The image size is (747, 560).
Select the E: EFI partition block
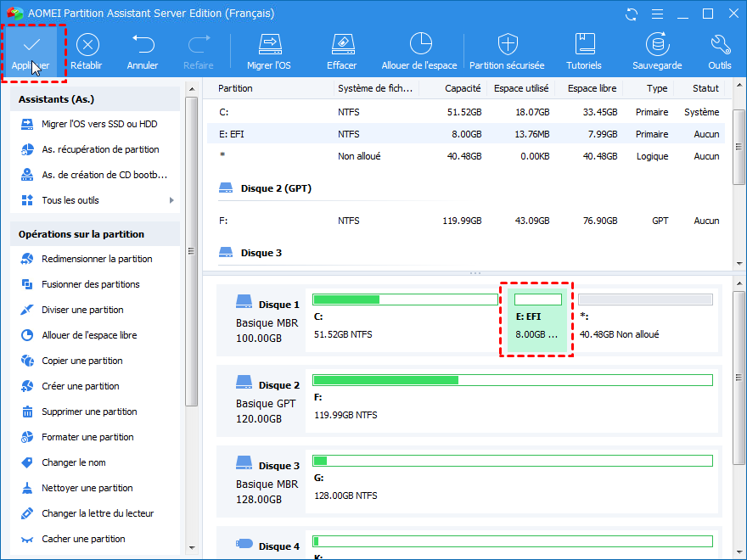click(x=536, y=320)
